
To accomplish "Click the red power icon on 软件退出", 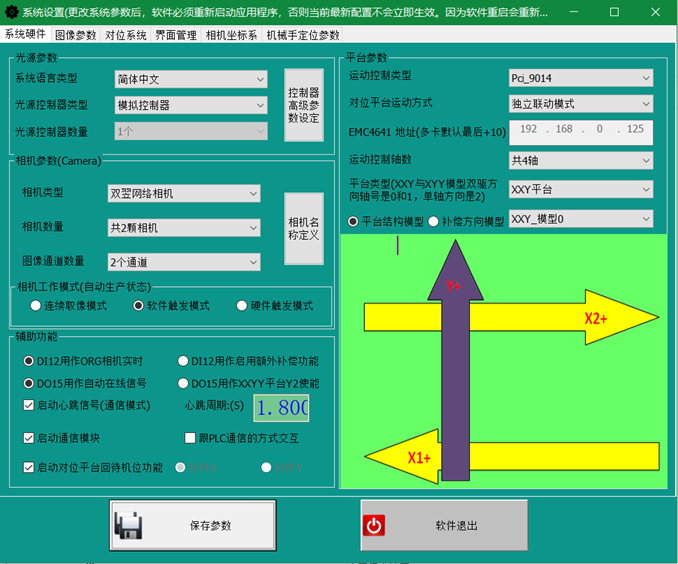I will point(375,526).
